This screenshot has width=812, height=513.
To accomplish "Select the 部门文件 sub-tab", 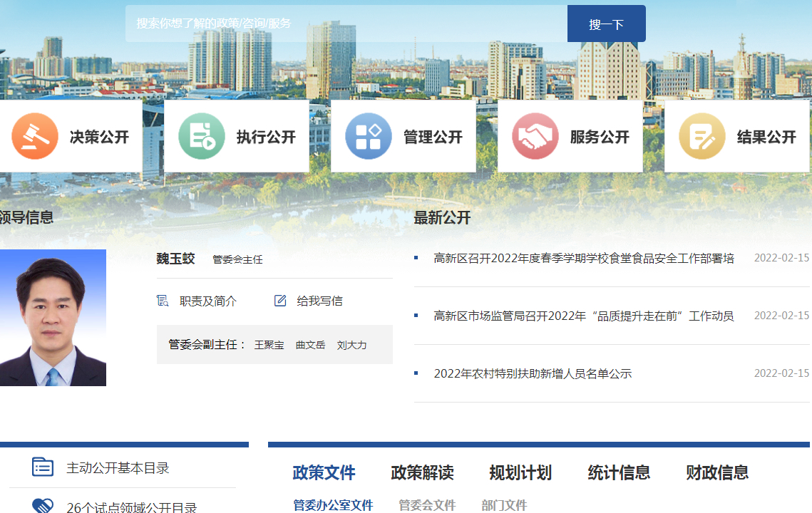I will pos(505,505).
